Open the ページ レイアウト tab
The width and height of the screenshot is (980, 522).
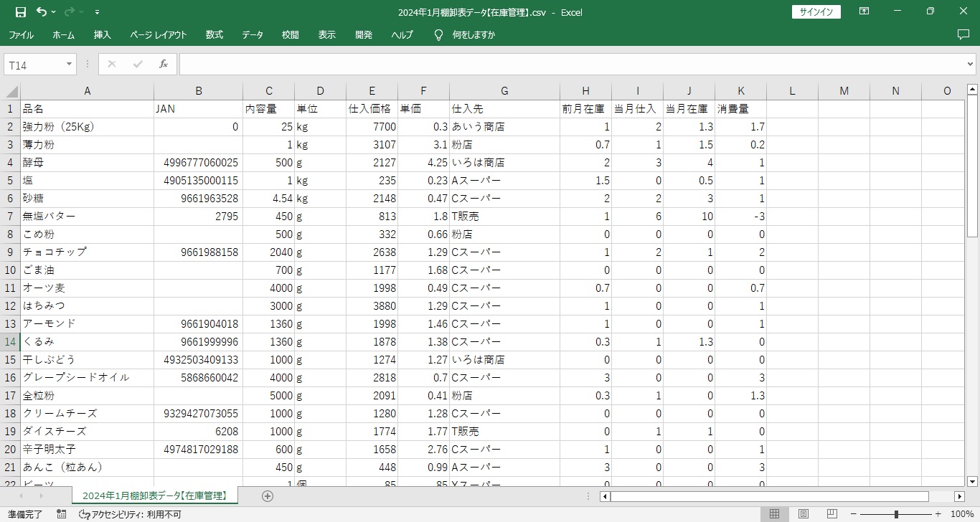158,34
